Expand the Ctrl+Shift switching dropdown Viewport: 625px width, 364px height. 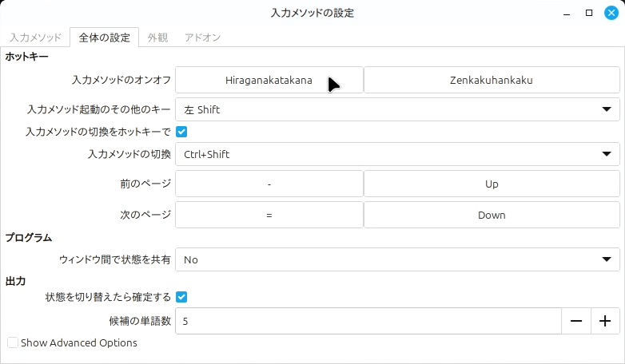click(x=397, y=154)
